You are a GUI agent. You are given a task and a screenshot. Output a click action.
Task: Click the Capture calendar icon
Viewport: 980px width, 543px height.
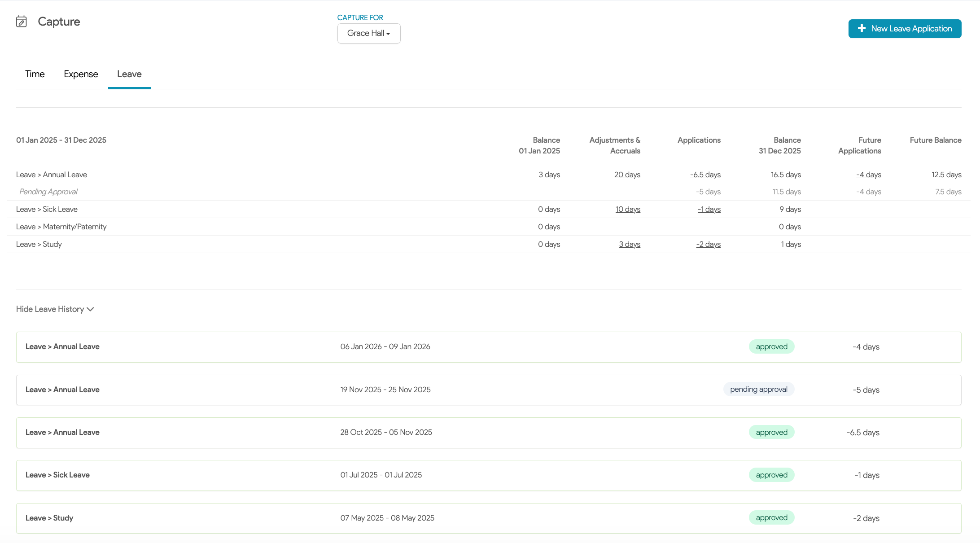22,22
